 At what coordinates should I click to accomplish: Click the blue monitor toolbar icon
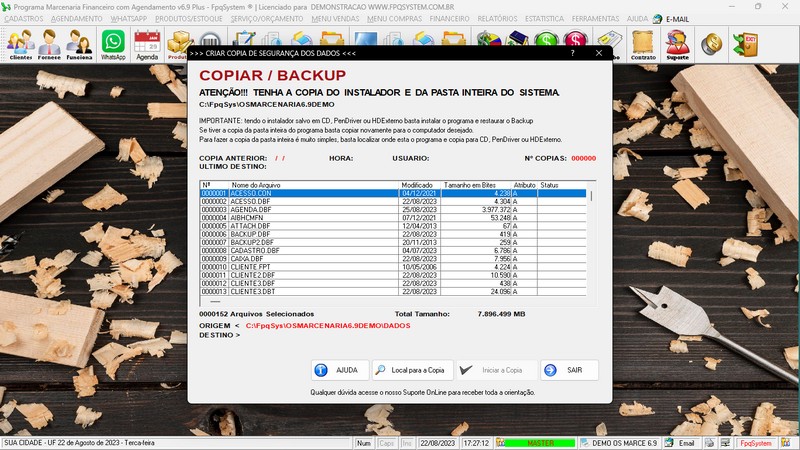pos(365,40)
